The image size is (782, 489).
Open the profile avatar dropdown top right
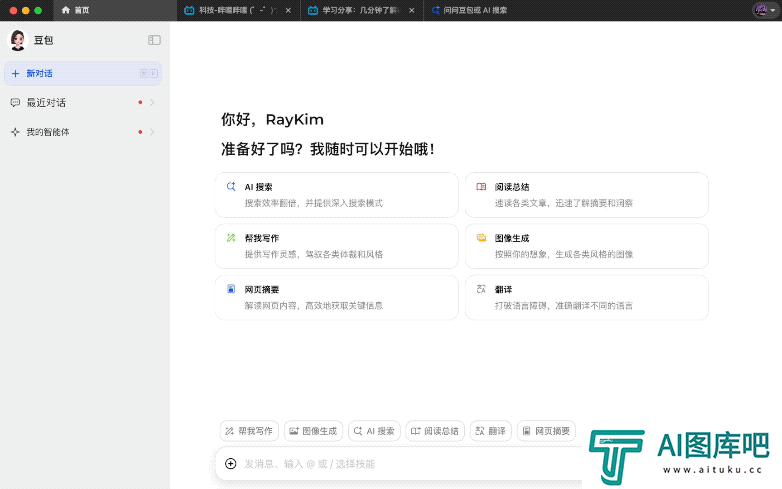pyautogui.click(x=766, y=10)
